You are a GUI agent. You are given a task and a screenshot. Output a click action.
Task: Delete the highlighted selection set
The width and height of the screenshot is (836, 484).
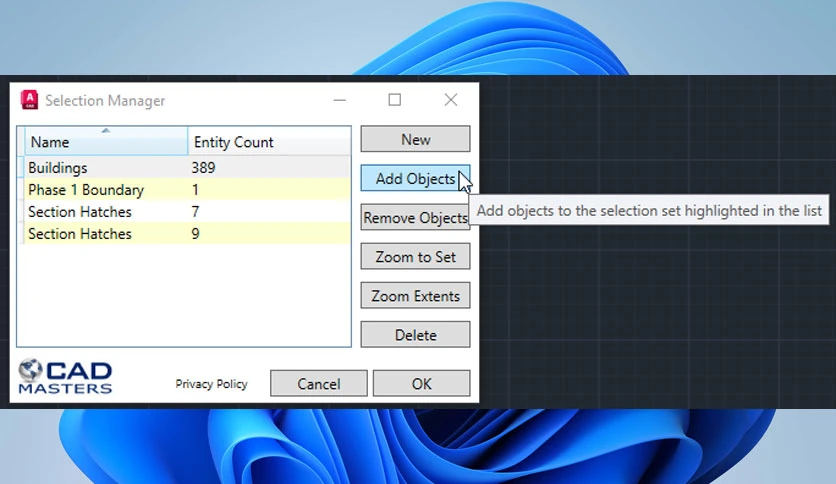(415, 335)
